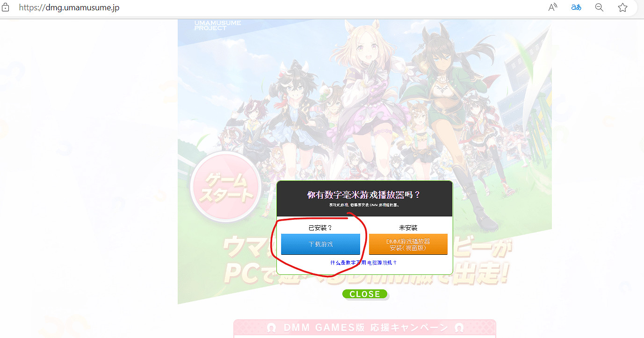644x338 pixels.
Task: Click the translate page icon
Action: coord(576,7)
